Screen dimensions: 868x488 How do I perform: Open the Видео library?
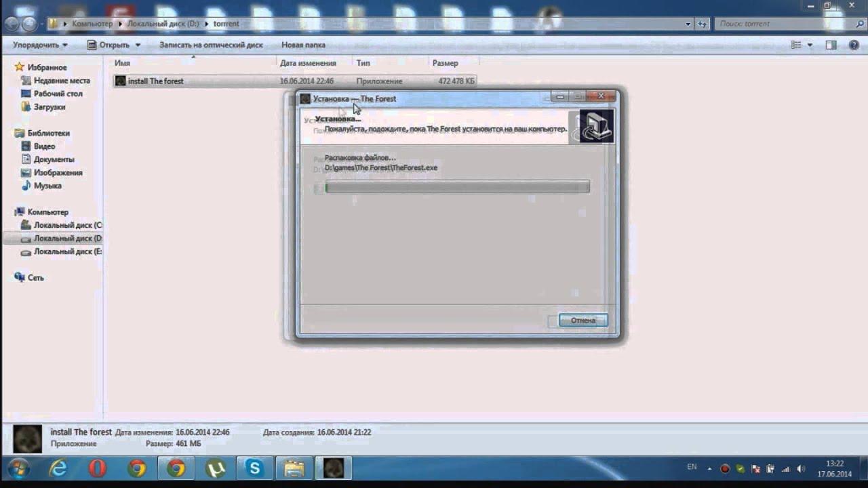(x=45, y=146)
